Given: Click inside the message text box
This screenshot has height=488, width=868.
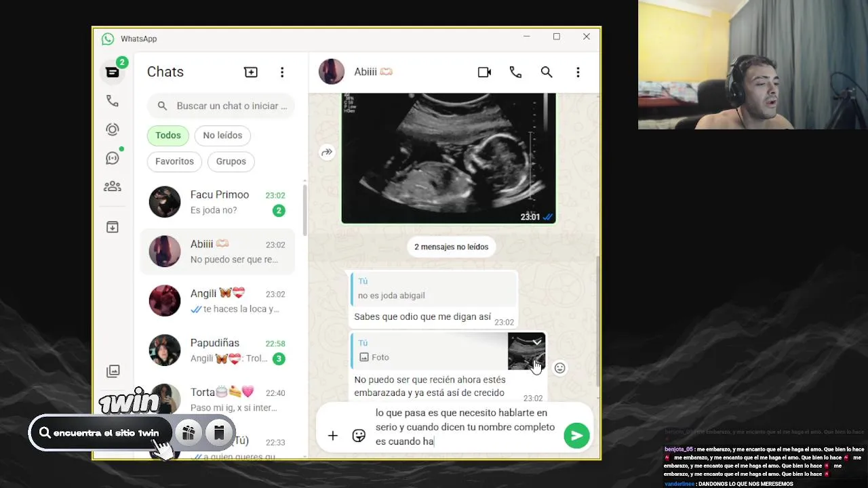Looking at the screenshot, I should [465, 427].
